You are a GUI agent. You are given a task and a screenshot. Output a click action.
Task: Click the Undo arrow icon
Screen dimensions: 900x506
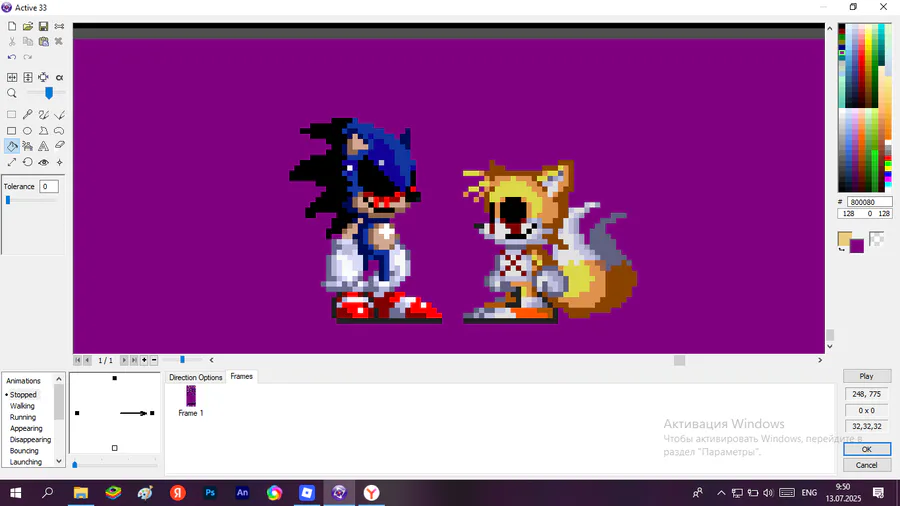coord(11,57)
